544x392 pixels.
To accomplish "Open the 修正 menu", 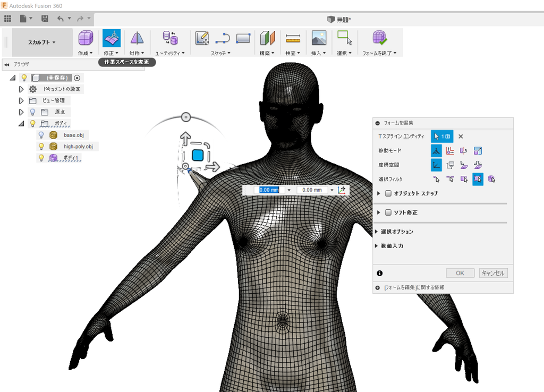I will pyautogui.click(x=111, y=53).
